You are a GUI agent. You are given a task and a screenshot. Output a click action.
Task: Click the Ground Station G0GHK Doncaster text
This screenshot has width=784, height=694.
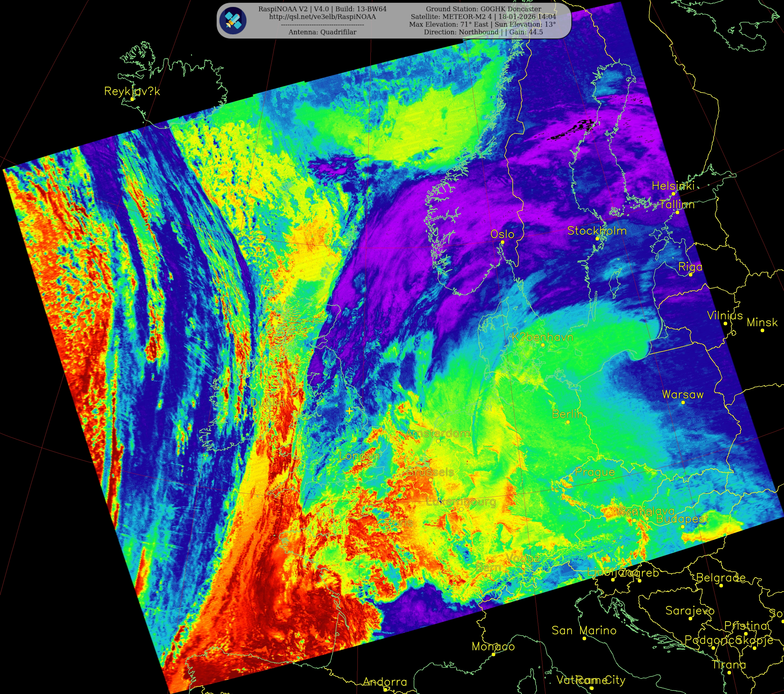483,9
